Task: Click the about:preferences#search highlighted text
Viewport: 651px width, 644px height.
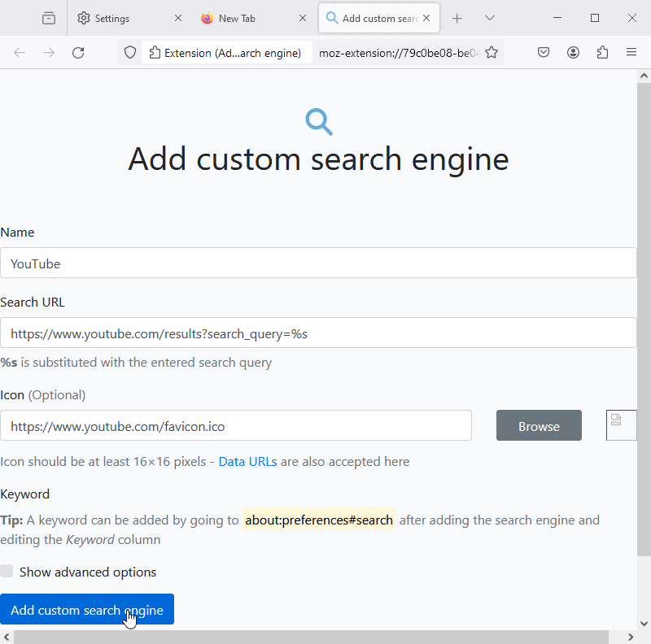Action: pyautogui.click(x=319, y=520)
